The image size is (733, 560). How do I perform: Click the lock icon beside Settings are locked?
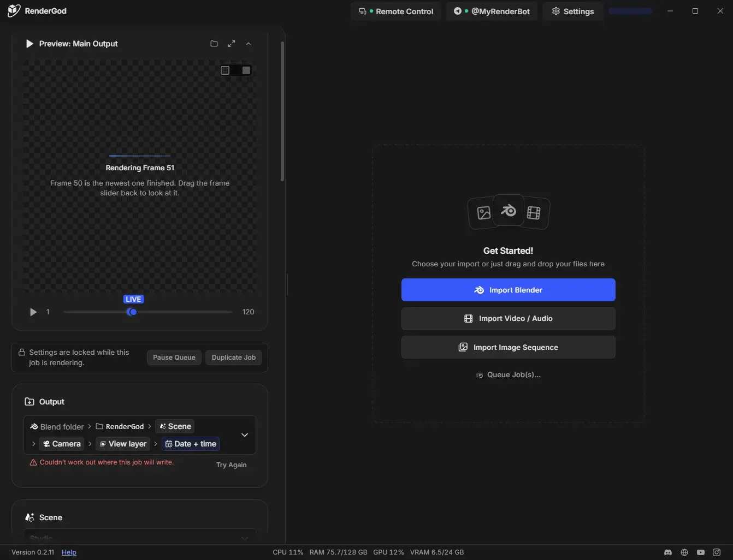pos(22,353)
